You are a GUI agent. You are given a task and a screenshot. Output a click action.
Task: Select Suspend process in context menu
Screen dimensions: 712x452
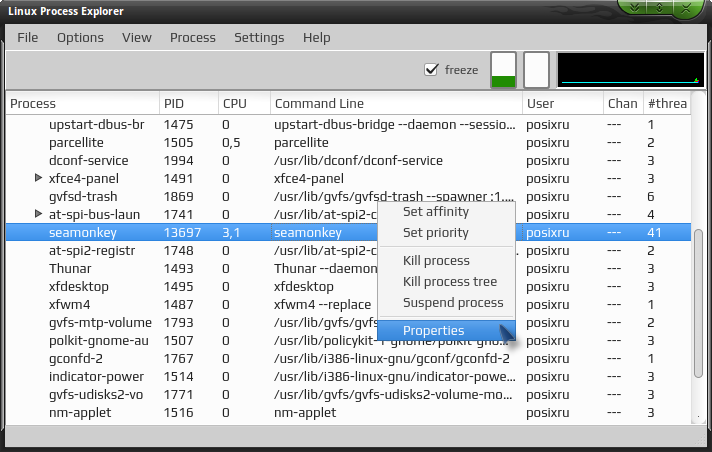point(453,303)
